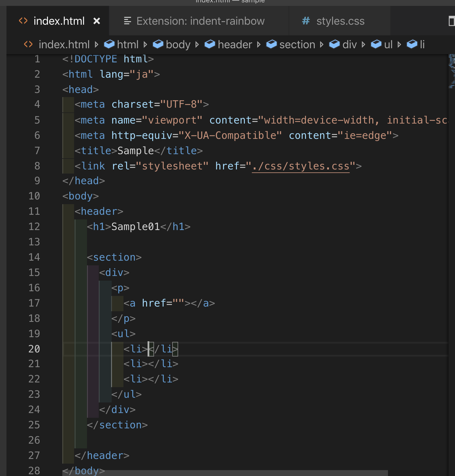Viewport: 455px width, 476px height.
Task: Open the ./css/styles.css link
Action: pyautogui.click(x=301, y=166)
